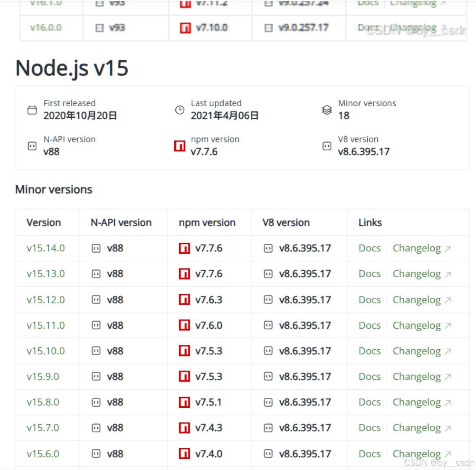The width and height of the screenshot is (476, 470).
Task: Click the V8 icon in v15.9.0 row
Action: (268, 377)
